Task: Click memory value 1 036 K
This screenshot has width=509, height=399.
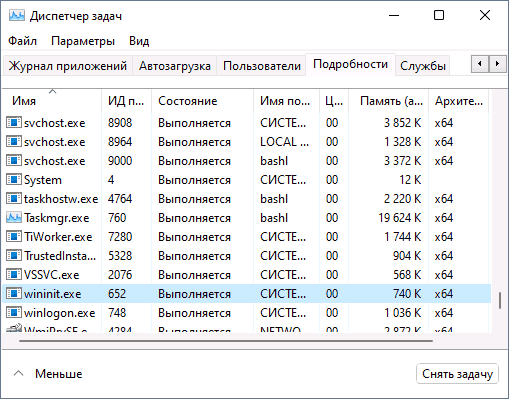Action: pyautogui.click(x=403, y=313)
